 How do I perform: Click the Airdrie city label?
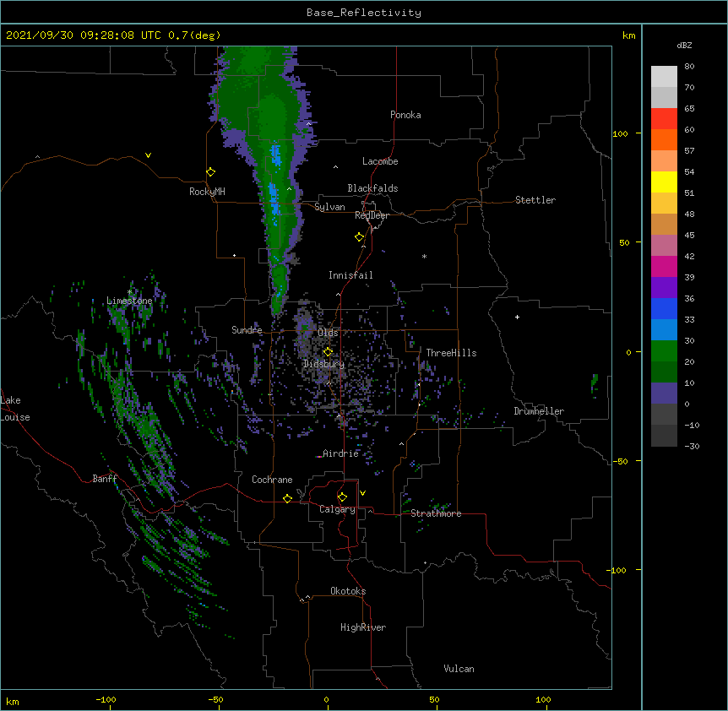(x=341, y=453)
